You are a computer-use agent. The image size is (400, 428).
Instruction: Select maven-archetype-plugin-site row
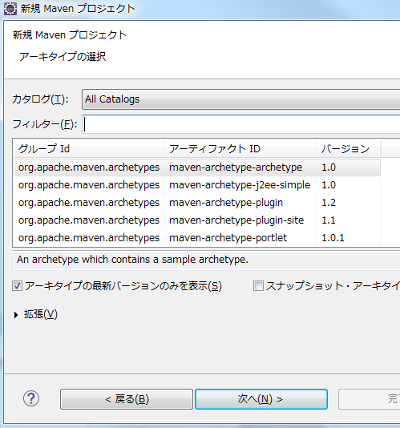click(197, 220)
